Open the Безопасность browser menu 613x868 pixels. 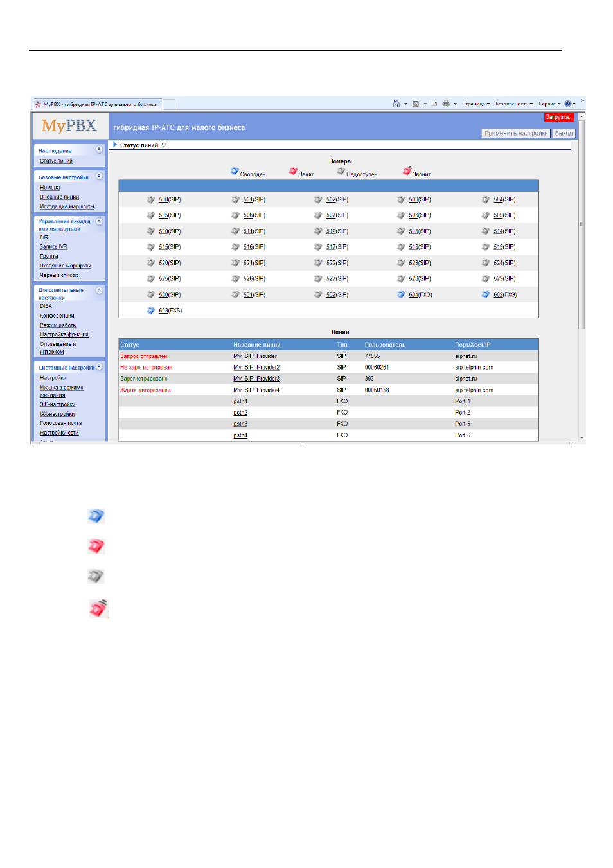pyautogui.click(x=513, y=104)
